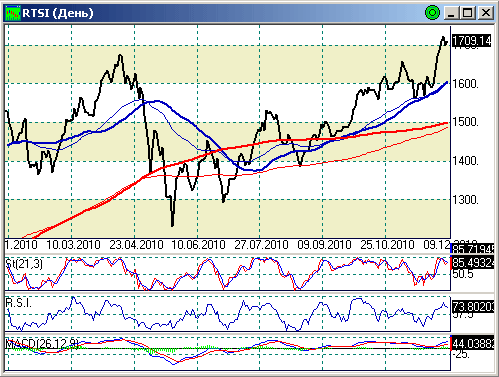This screenshot has width=499, height=377.
Task: Click the 09.09.2010 date label
Action: [x=324, y=245]
